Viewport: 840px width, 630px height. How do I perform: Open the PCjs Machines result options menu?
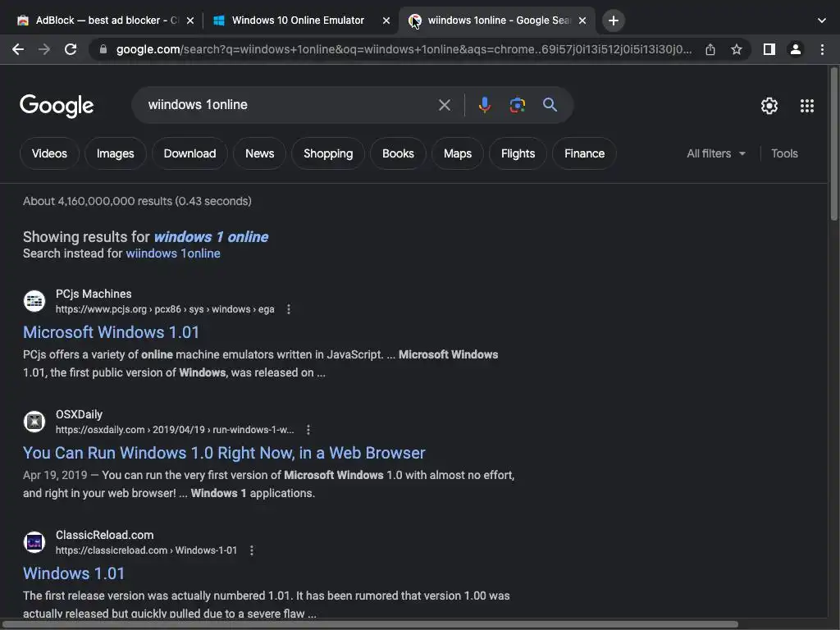[289, 309]
